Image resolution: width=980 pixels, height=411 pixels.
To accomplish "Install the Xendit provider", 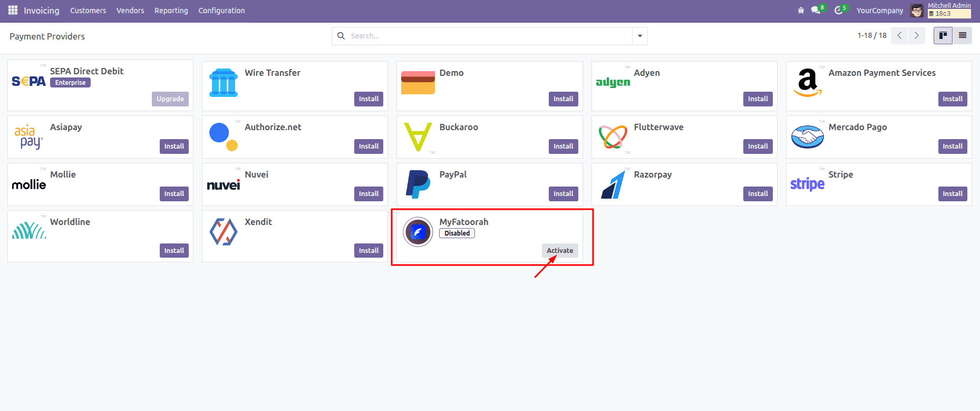I will (369, 251).
